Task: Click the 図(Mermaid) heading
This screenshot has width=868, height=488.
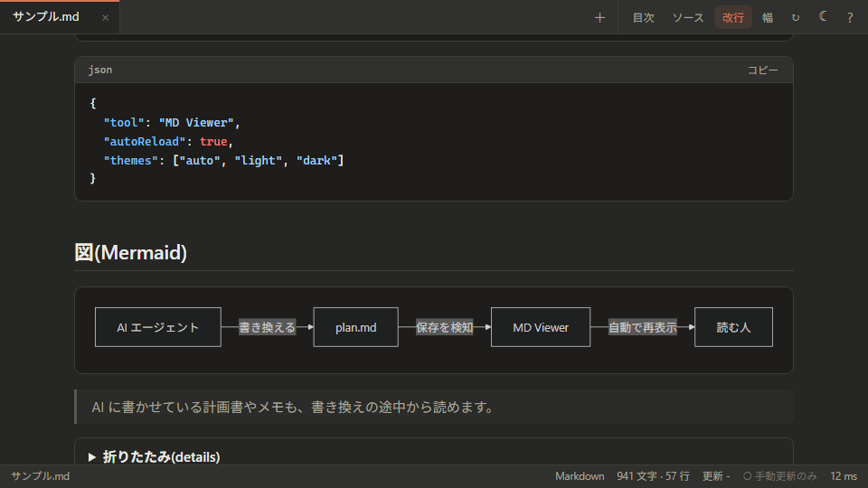Action: tap(130, 252)
